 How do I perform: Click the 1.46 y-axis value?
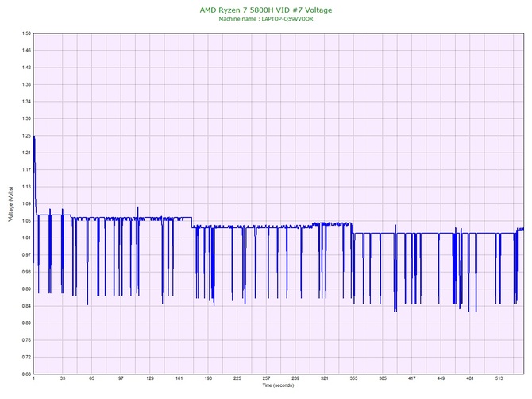[x=26, y=51]
